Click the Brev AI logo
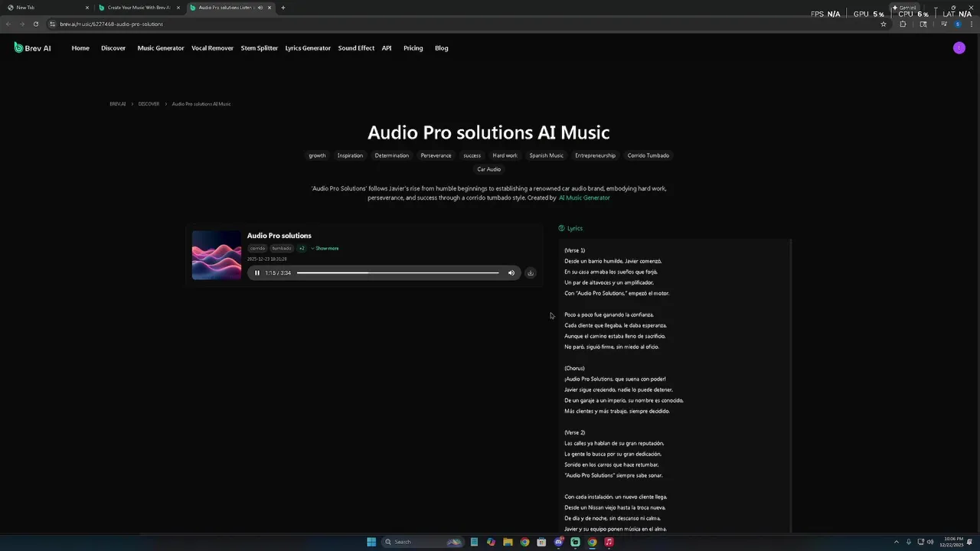Screen dimensions: 980x551 pyautogui.click(x=32, y=48)
